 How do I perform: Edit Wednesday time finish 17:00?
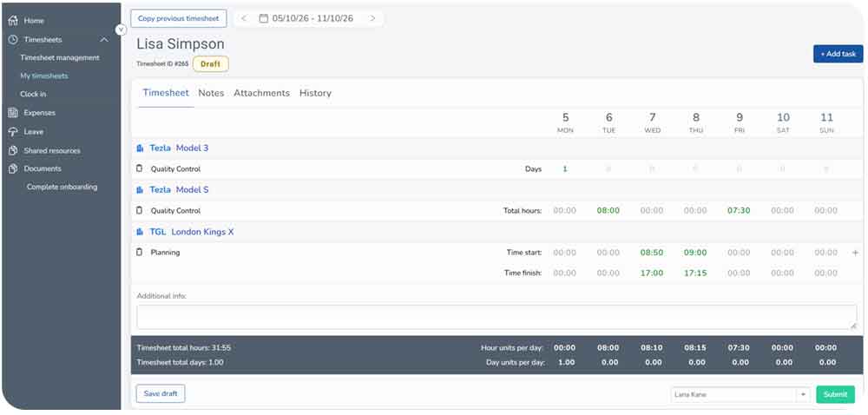tap(652, 273)
